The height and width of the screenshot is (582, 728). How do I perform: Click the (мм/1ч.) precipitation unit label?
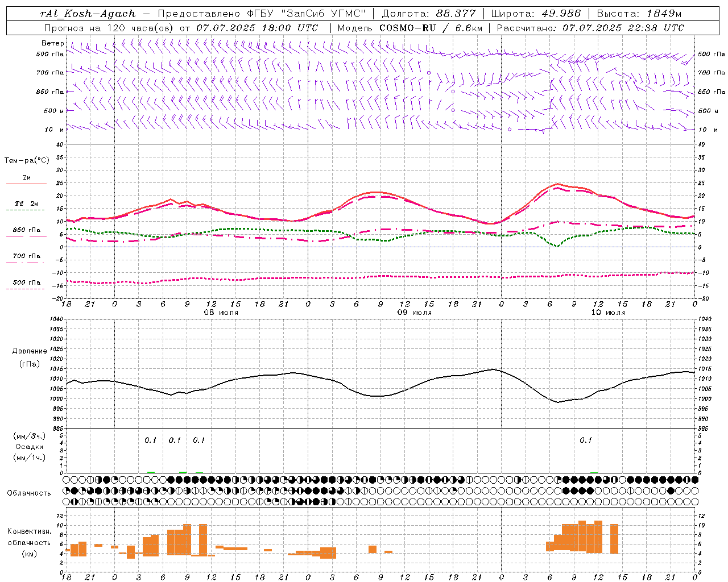pos(30,458)
